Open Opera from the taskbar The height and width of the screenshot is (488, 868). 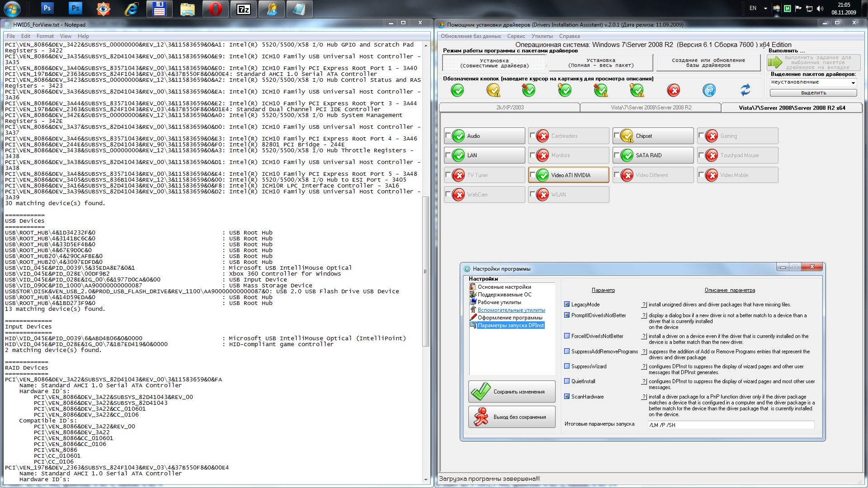215,9
